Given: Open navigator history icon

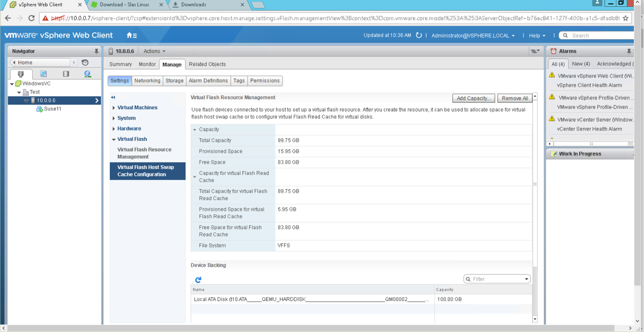Looking at the screenshot, I should 85,62.
